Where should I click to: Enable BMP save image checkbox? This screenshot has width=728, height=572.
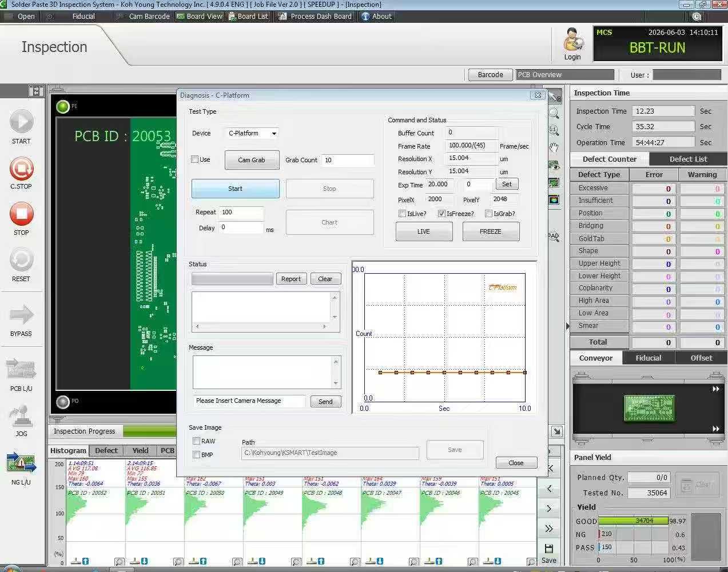coord(196,455)
